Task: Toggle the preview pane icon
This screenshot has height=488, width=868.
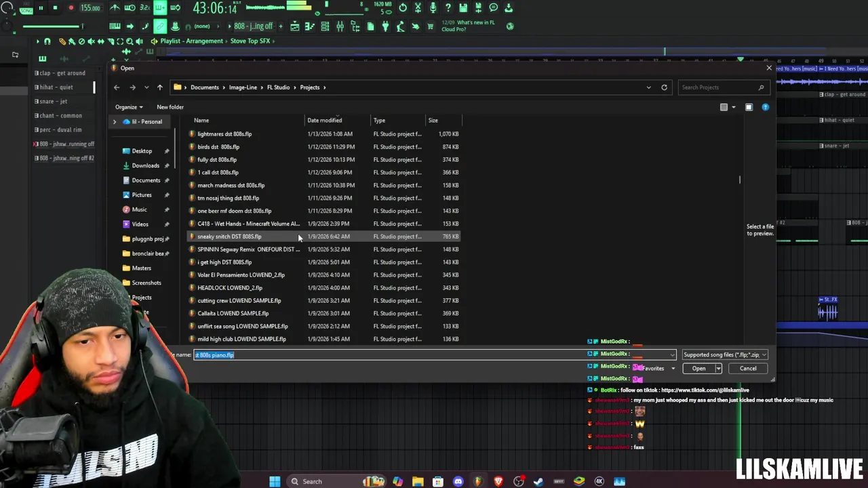Action: [x=749, y=107]
